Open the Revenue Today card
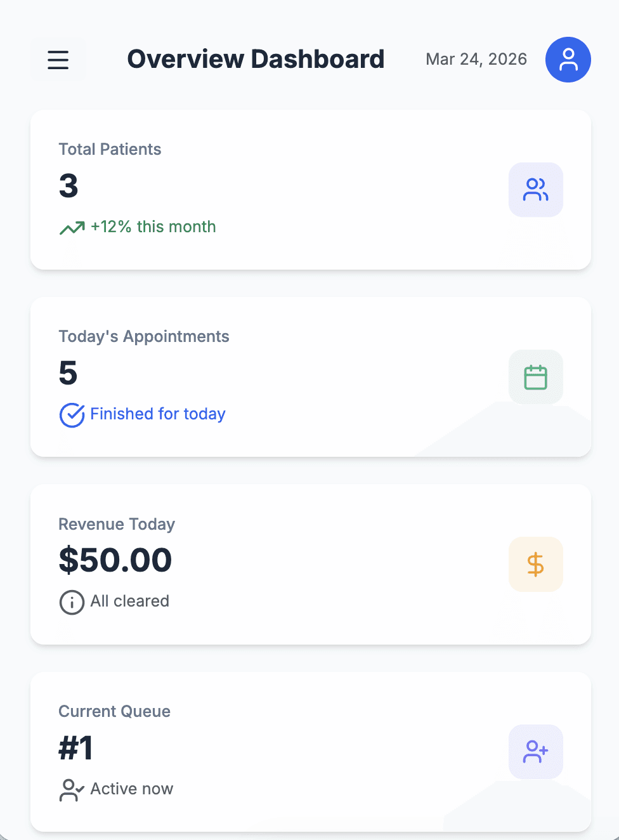The image size is (619, 840). (311, 564)
